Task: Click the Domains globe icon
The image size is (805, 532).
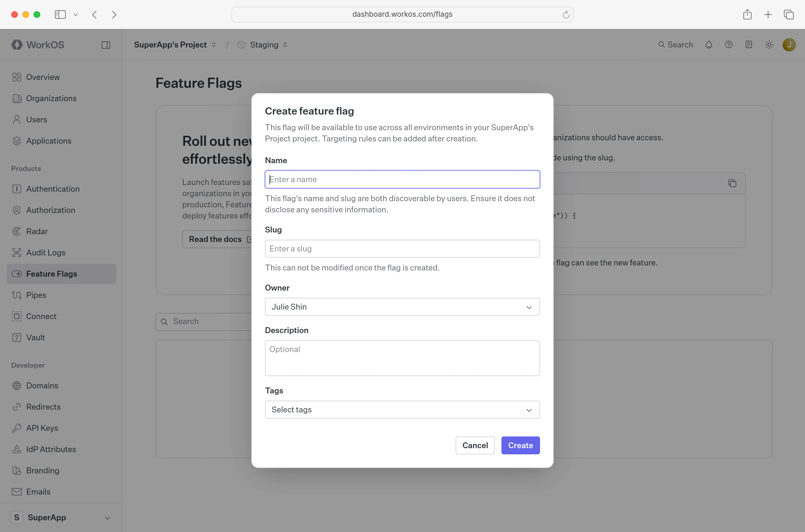Action: tap(16, 385)
